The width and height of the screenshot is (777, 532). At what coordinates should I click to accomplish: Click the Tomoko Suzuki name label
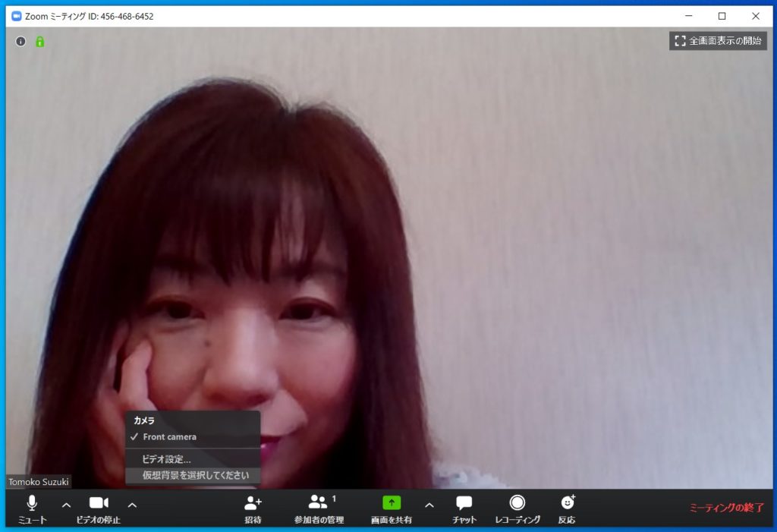39,482
